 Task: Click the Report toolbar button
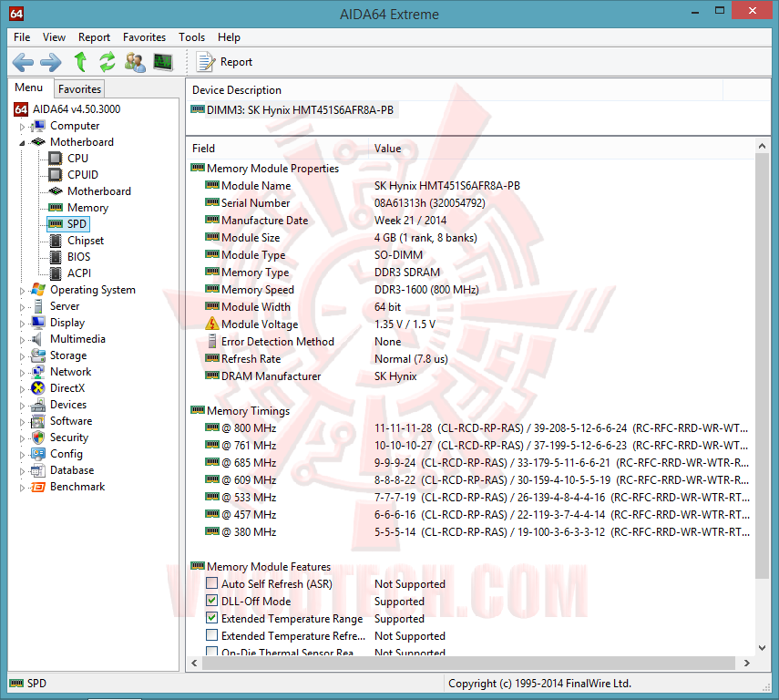point(224,62)
